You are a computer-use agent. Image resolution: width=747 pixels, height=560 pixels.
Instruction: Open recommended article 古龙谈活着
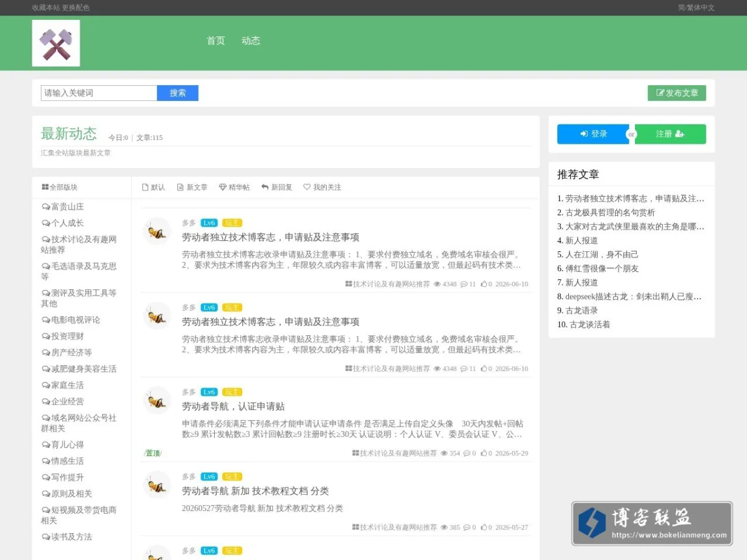click(590, 324)
